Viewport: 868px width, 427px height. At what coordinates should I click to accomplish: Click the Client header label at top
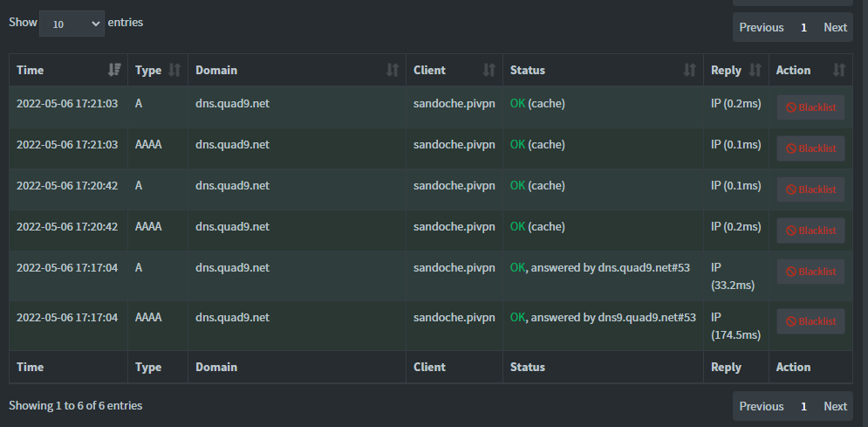(x=429, y=71)
